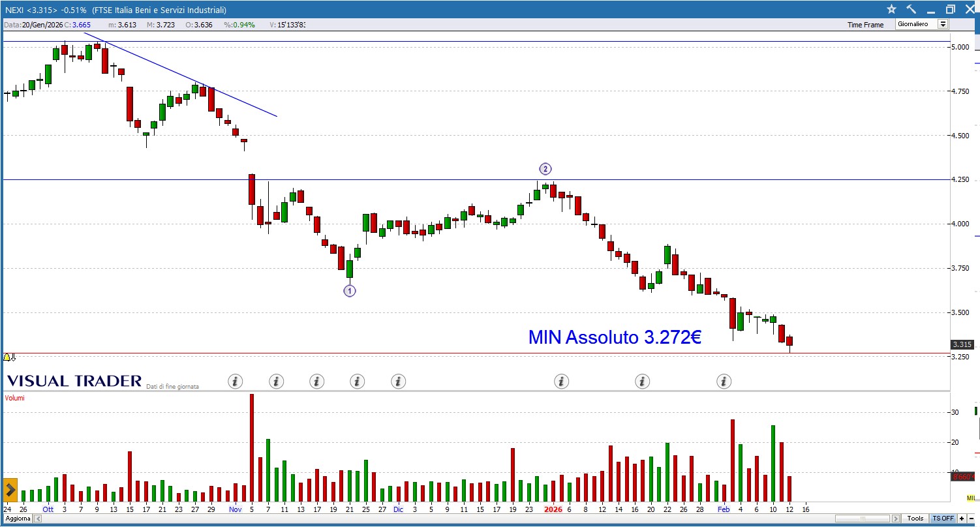Viewport: 980px width, 527px height.
Task: Open the hammer settings tool icon
Action: (911, 9)
